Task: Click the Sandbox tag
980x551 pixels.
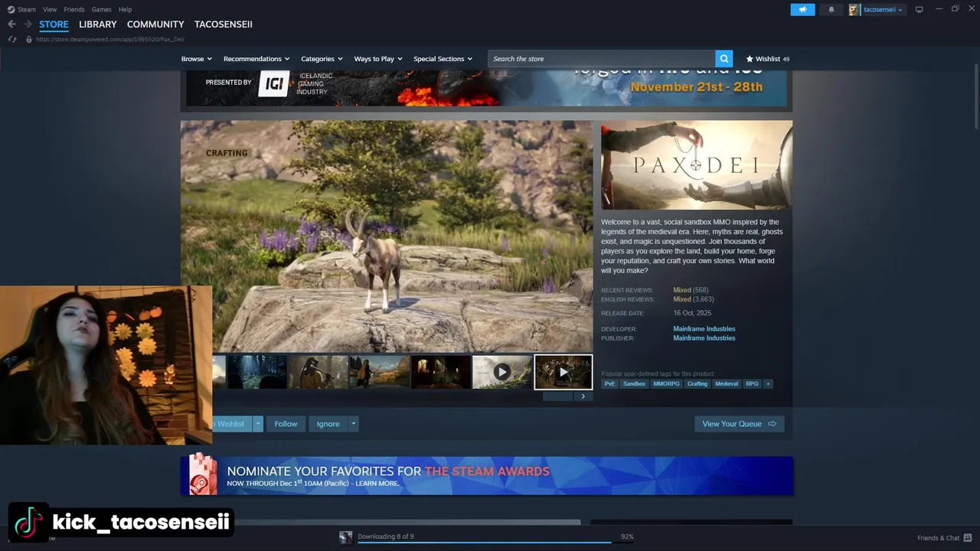Action: click(634, 383)
